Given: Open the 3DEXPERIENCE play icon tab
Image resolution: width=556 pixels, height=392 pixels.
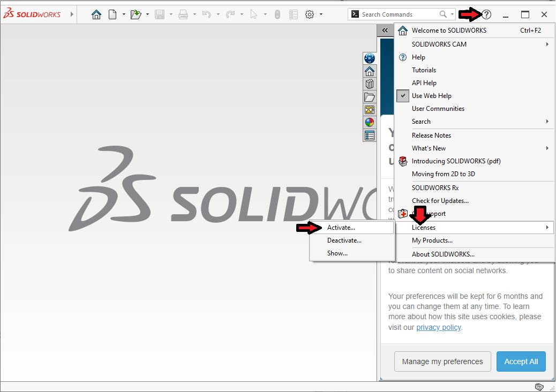Looking at the screenshot, I should click(370, 58).
